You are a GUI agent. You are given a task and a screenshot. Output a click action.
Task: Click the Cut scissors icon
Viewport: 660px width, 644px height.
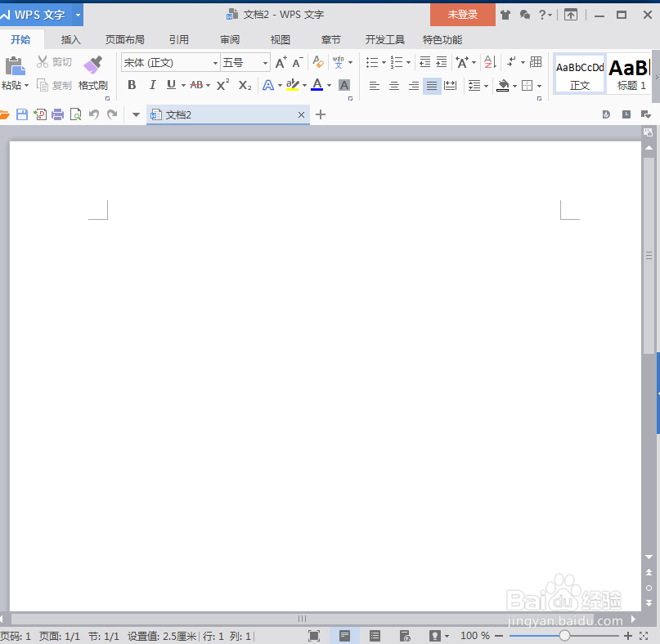point(42,62)
